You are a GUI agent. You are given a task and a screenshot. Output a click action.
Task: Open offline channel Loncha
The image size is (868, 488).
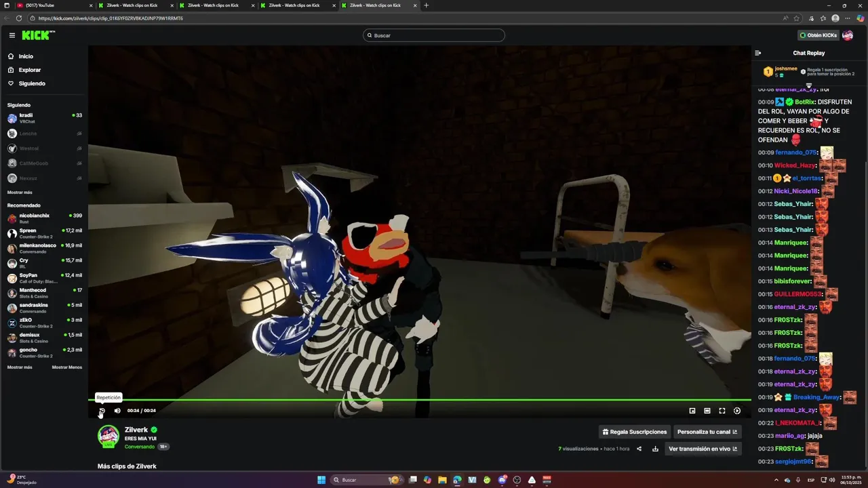44,134
